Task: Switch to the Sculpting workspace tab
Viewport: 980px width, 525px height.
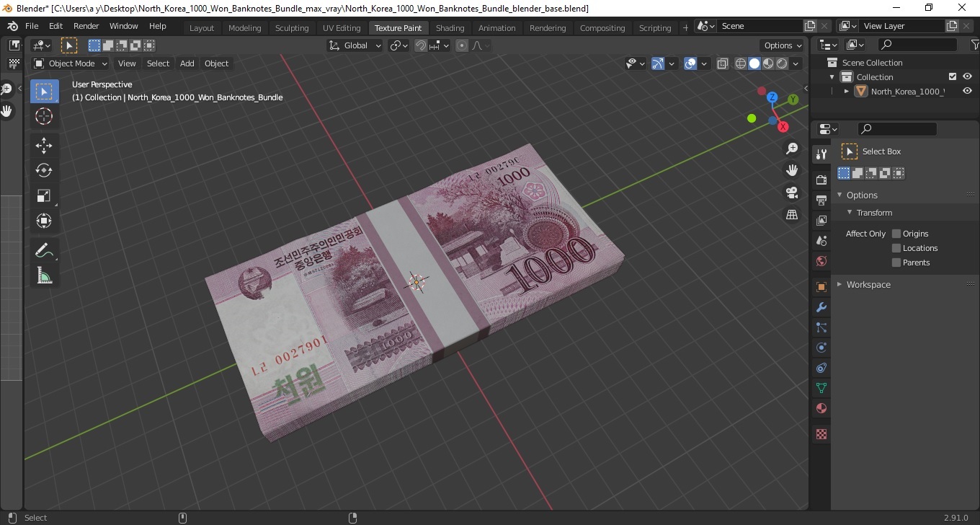Action: tap(292, 28)
